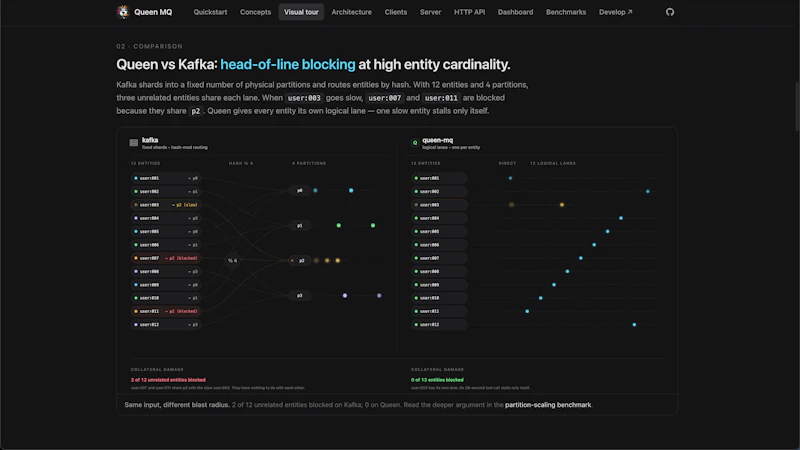Navigate to Clients
This screenshot has width=800, height=450.
coord(396,12)
